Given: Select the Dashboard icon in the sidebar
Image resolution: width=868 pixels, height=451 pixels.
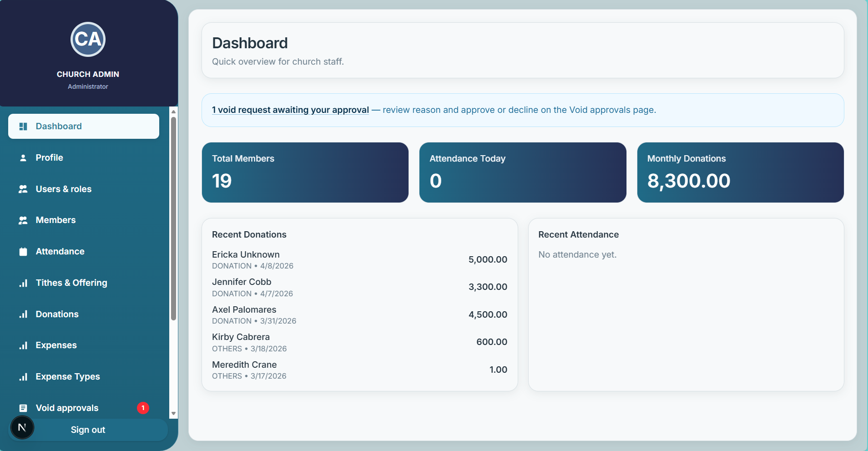Looking at the screenshot, I should coord(23,126).
